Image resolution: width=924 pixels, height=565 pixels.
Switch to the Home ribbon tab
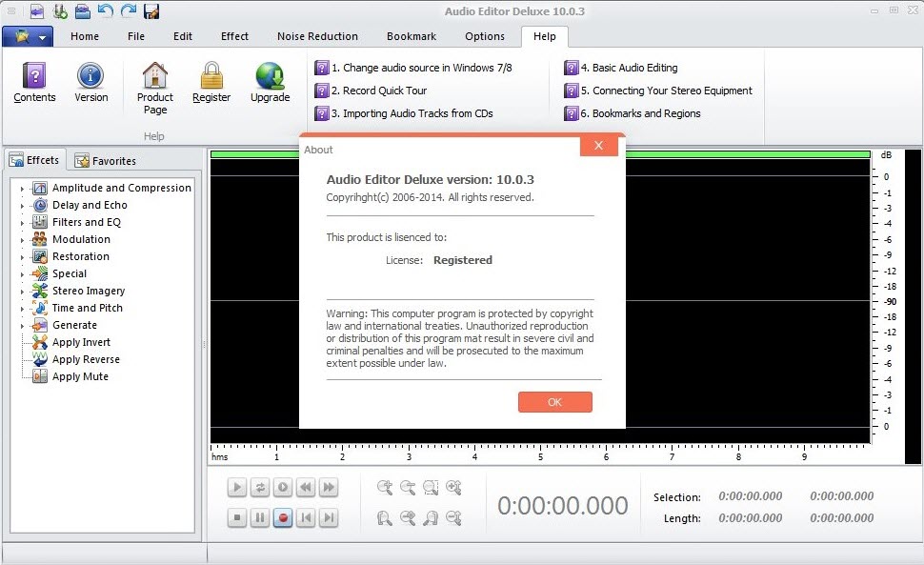coord(85,36)
